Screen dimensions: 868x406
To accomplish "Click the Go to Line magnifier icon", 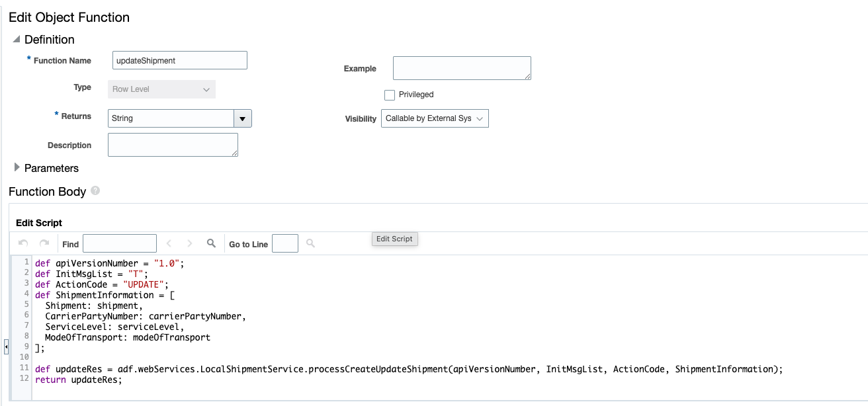I will point(310,243).
